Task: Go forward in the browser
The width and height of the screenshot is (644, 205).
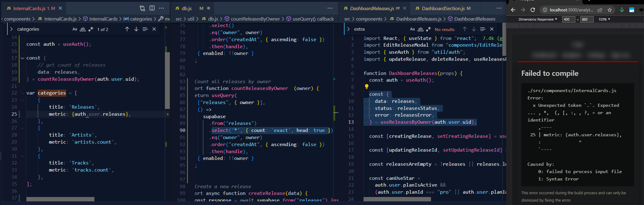Action: tap(523, 10)
